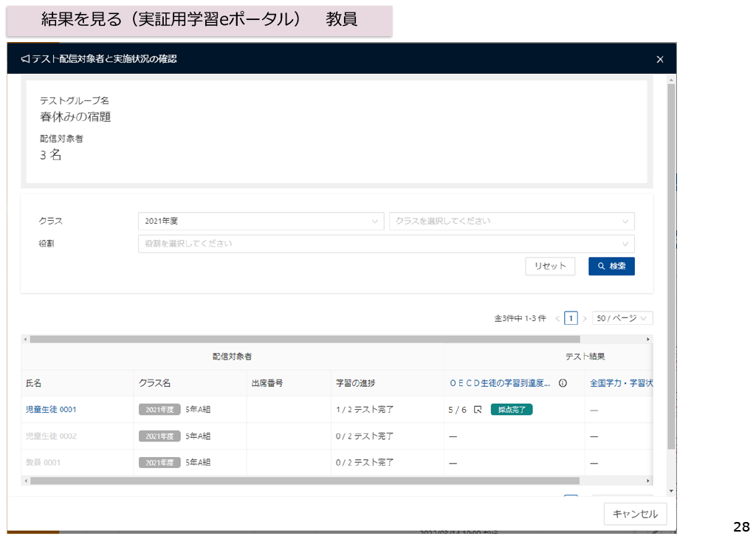Click the 学習の進捗 column header
The image size is (756, 536).
pyautogui.click(x=355, y=383)
